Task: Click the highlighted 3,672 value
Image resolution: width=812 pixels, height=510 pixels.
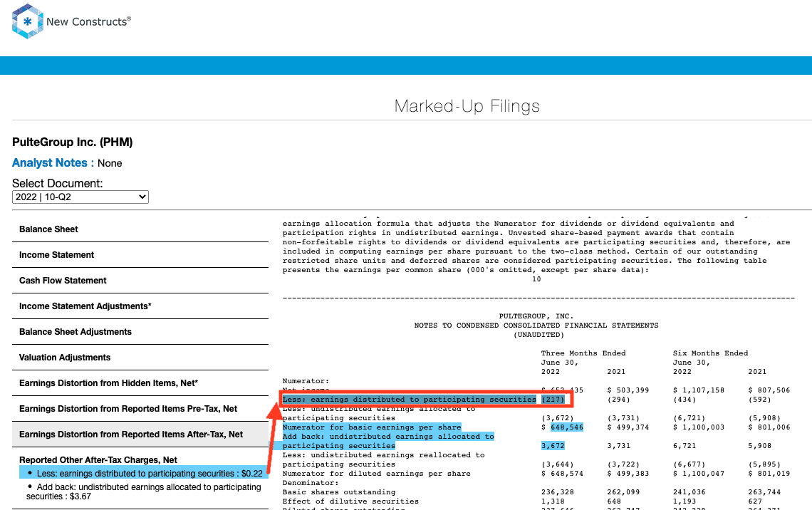Action: [553, 446]
